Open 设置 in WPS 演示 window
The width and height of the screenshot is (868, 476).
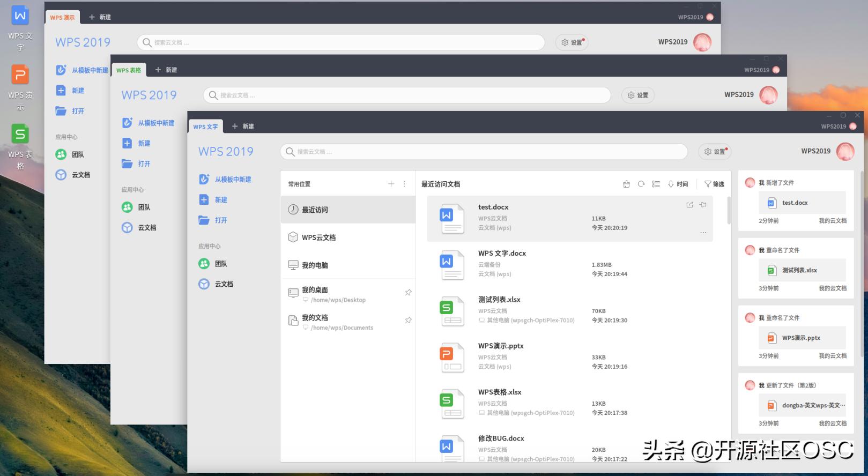click(x=572, y=42)
